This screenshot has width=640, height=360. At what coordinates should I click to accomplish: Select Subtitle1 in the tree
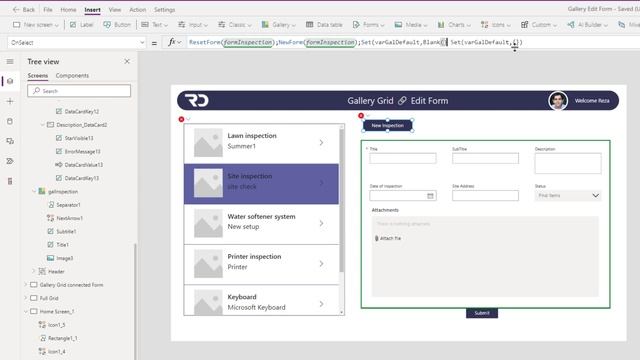(x=66, y=231)
